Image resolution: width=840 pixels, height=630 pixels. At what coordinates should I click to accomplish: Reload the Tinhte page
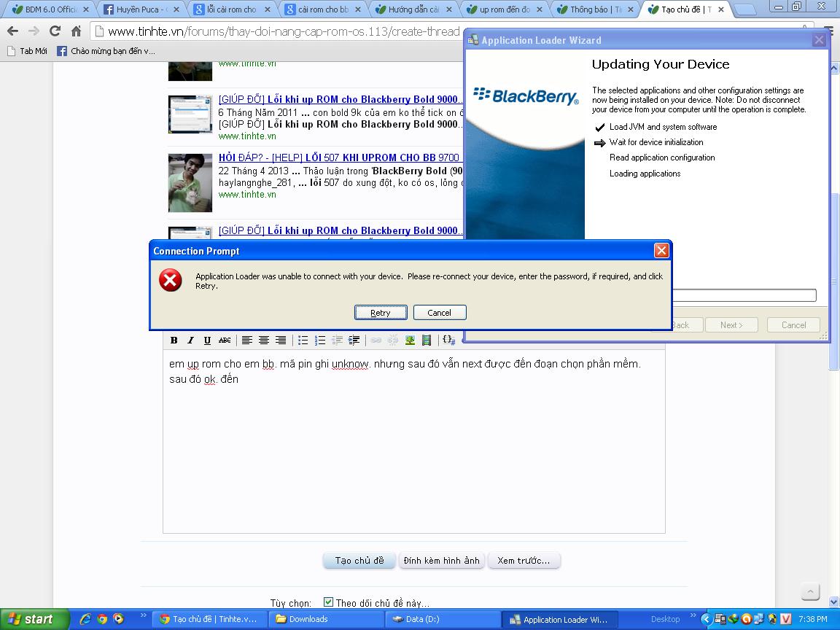[x=55, y=31]
